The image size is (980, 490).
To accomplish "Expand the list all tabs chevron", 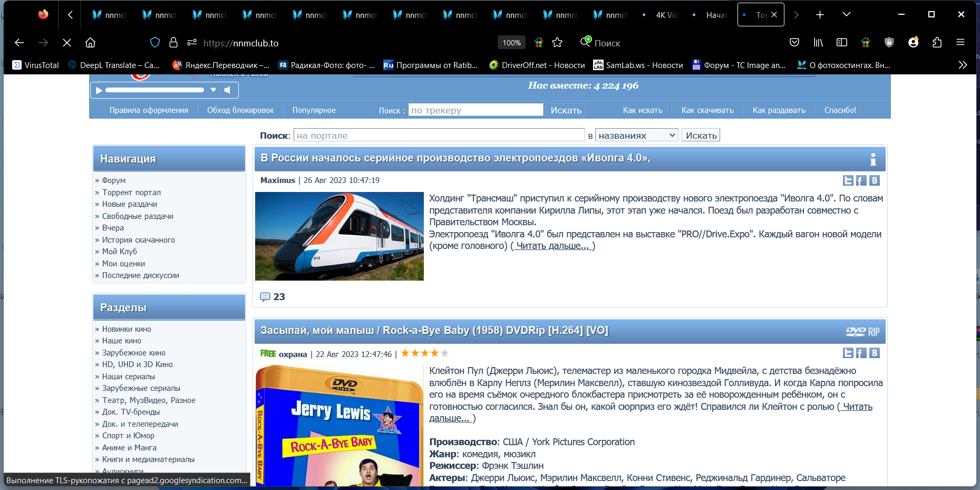I will (846, 15).
